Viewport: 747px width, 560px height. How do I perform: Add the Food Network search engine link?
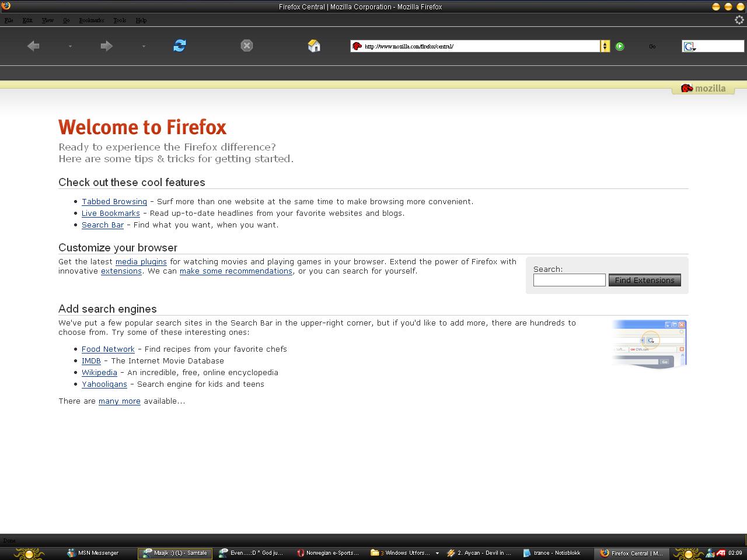coord(108,349)
